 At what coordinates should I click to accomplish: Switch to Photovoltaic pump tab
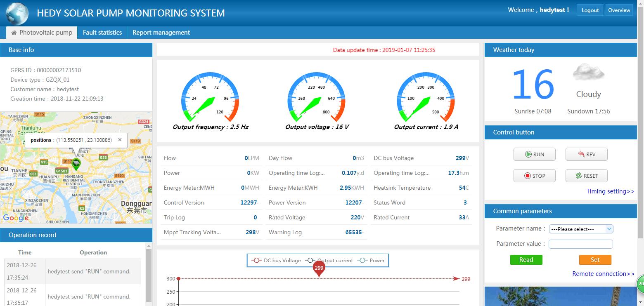click(42, 33)
